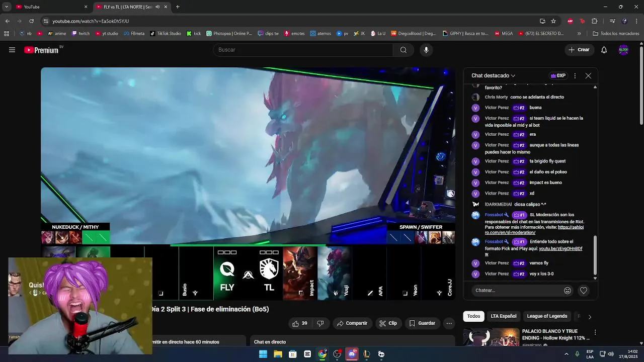Click the Clip button
This screenshot has height=362, width=644.
(388, 323)
